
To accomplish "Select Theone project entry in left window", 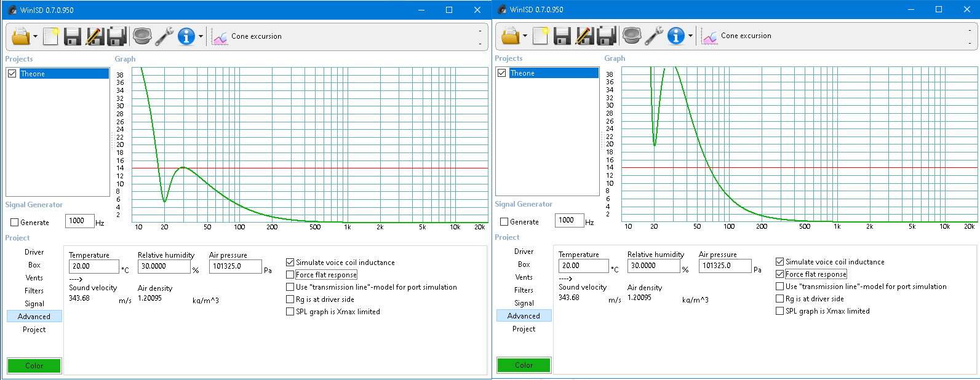I will coord(64,74).
